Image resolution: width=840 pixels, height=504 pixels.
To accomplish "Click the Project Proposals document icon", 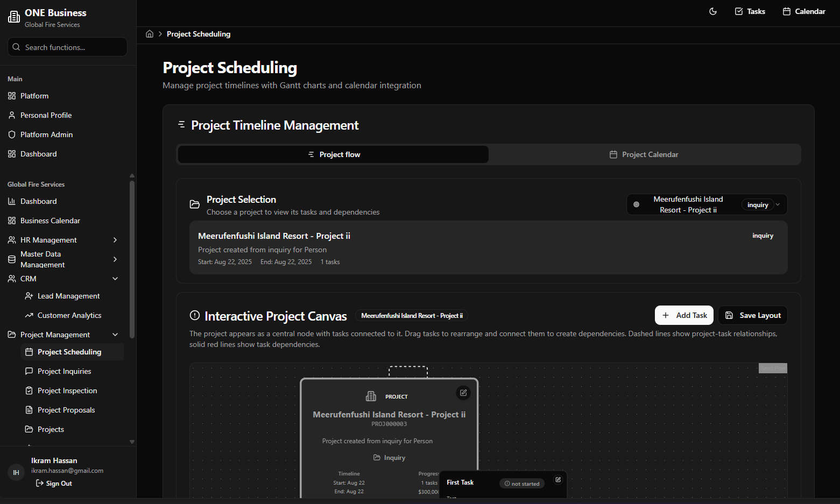I will [29, 410].
